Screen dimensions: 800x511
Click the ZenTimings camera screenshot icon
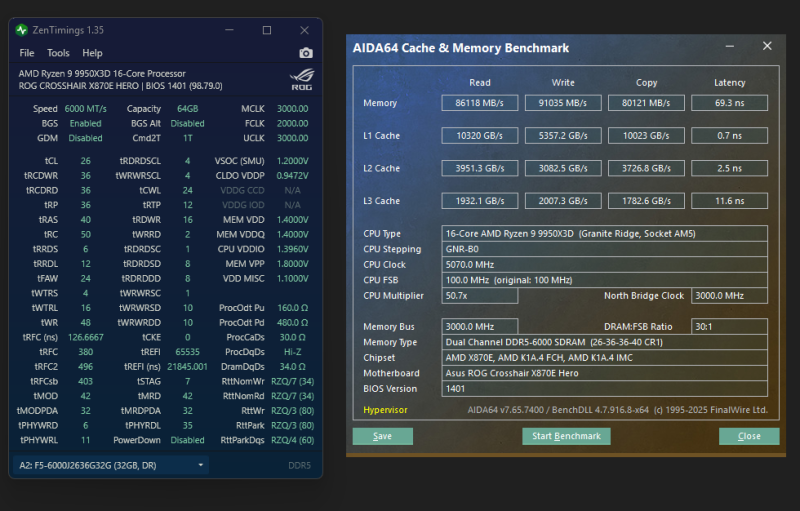tap(306, 53)
